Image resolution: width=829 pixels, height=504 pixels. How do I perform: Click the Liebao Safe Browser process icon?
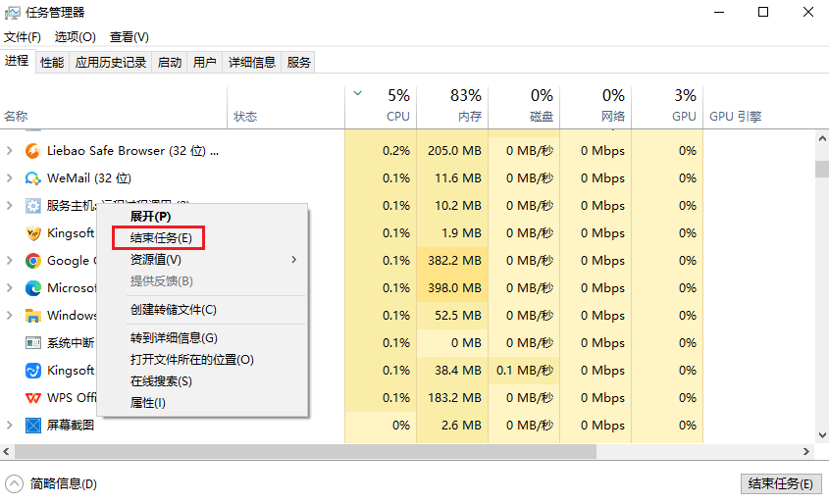coord(33,151)
